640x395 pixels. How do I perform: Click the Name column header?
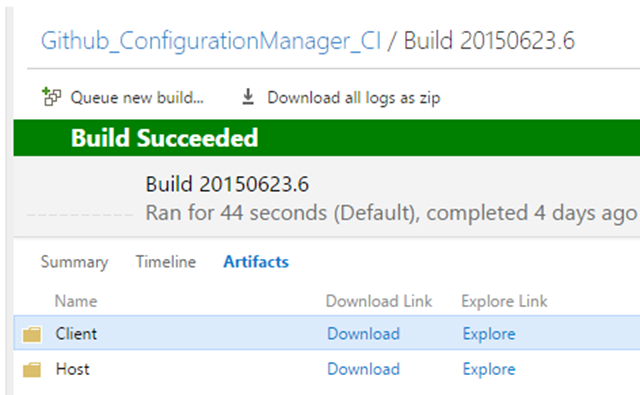point(76,301)
